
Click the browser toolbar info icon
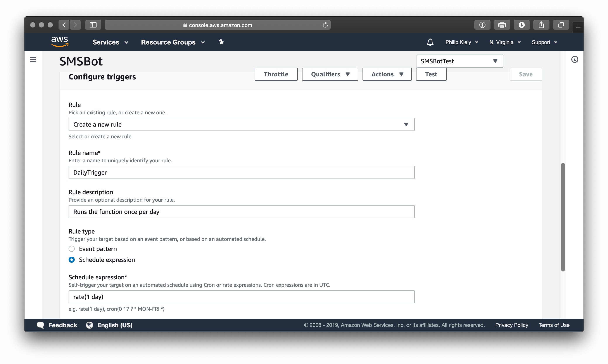(482, 25)
